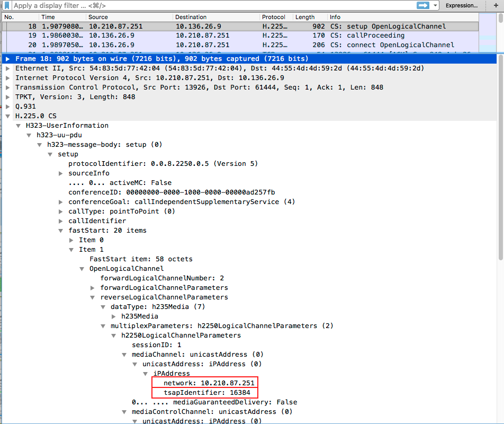Image resolution: width=504 pixels, height=424 pixels.
Task: Collapse h323-message-body: setup (0) node
Action: [x=40, y=145]
